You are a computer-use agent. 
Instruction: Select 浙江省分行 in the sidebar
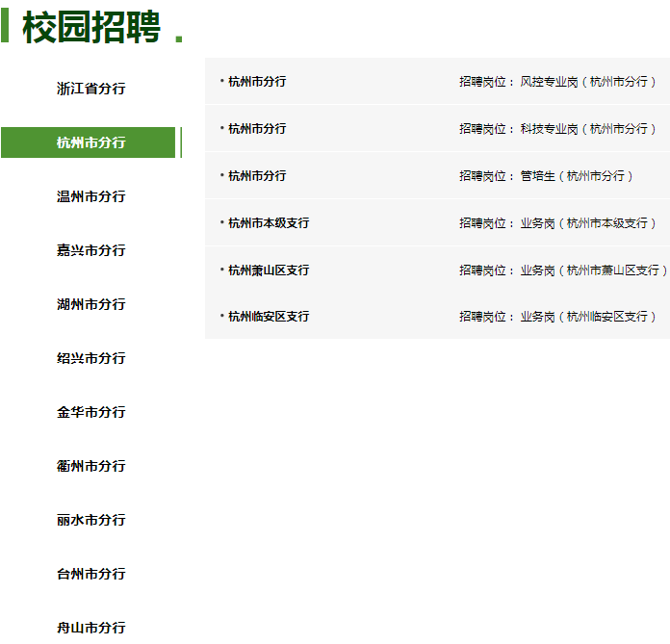(90, 89)
